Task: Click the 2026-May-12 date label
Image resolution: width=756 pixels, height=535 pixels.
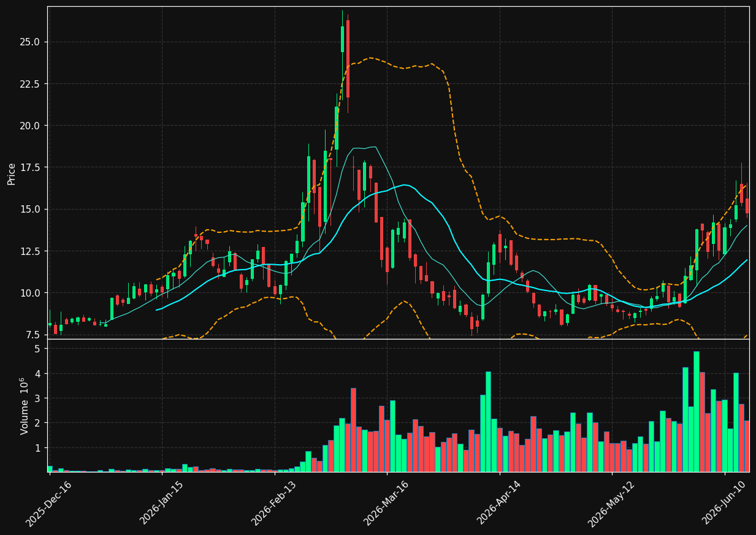Action: (x=611, y=504)
